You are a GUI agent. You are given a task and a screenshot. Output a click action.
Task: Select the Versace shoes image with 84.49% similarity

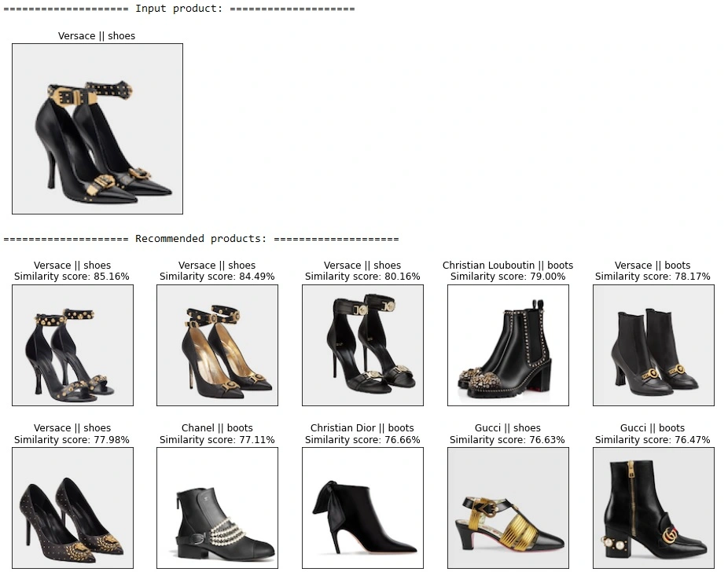click(217, 345)
